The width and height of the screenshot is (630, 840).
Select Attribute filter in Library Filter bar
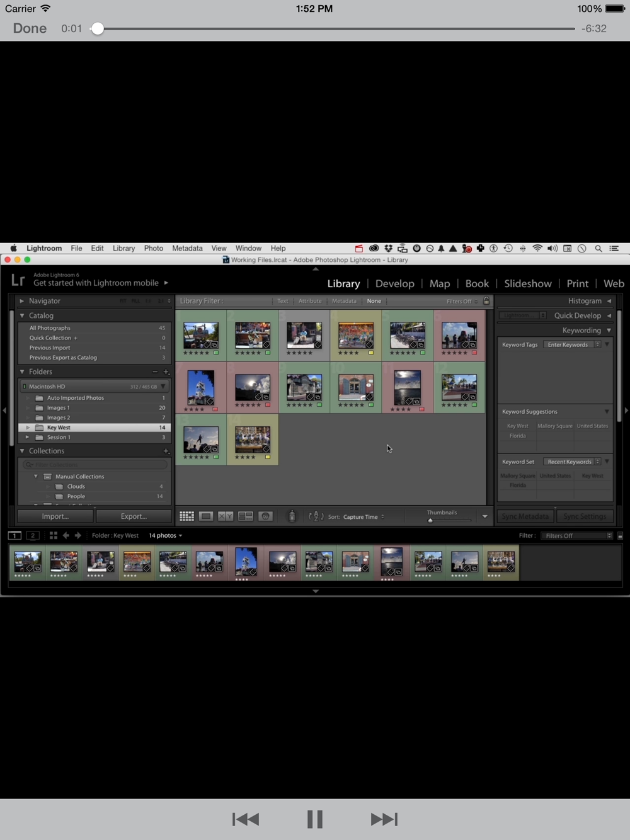(310, 301)
